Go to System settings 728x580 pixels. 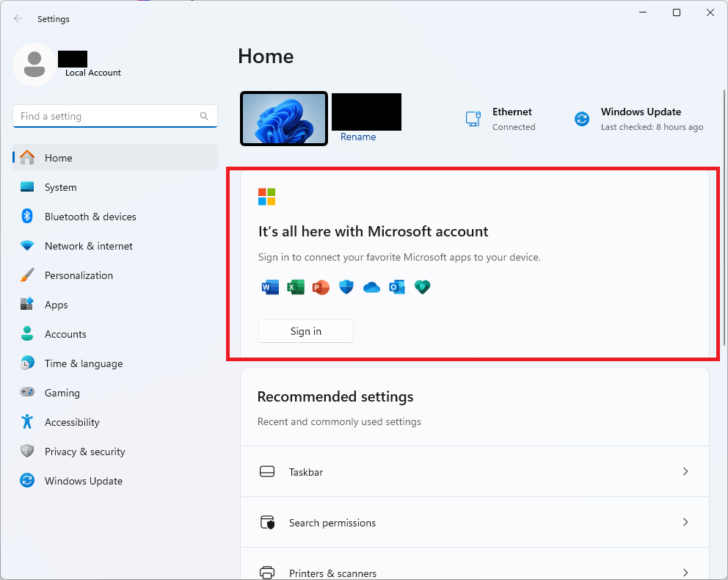[115, 187]
